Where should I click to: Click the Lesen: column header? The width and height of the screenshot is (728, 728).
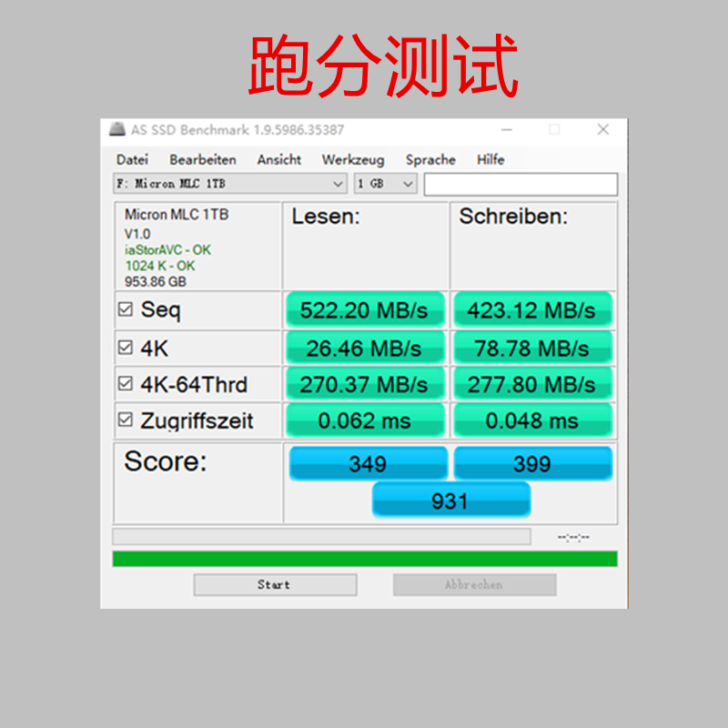[x=326, y=217]
